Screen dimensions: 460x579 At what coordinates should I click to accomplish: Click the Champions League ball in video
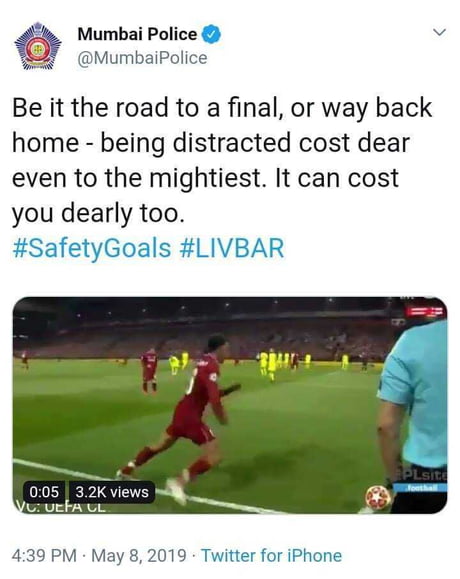coord(378,499)
